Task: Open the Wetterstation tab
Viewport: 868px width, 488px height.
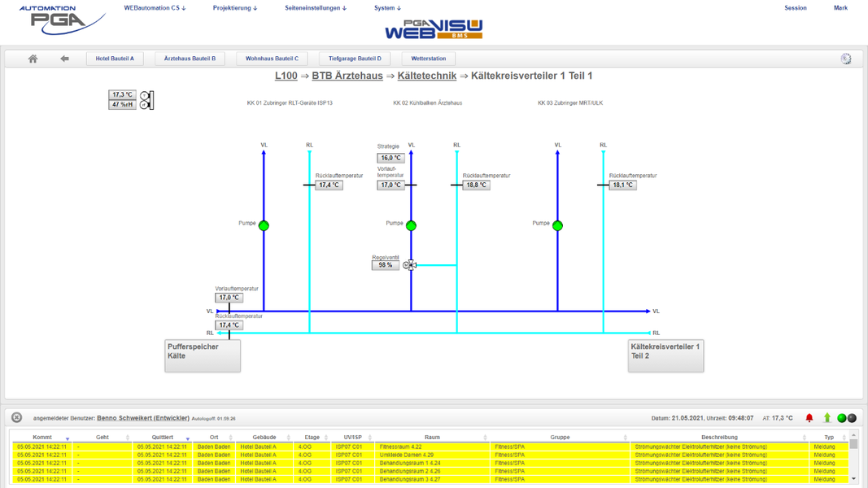Action: pos(428,59)
